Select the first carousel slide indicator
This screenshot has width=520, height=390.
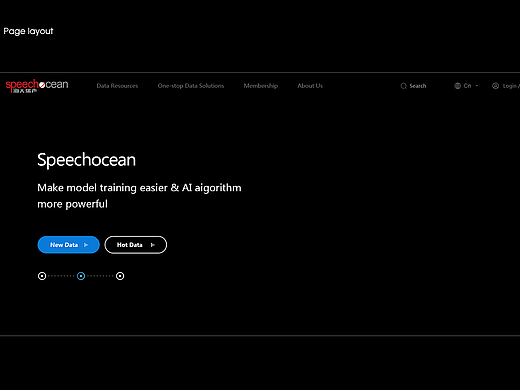(42, 276)
